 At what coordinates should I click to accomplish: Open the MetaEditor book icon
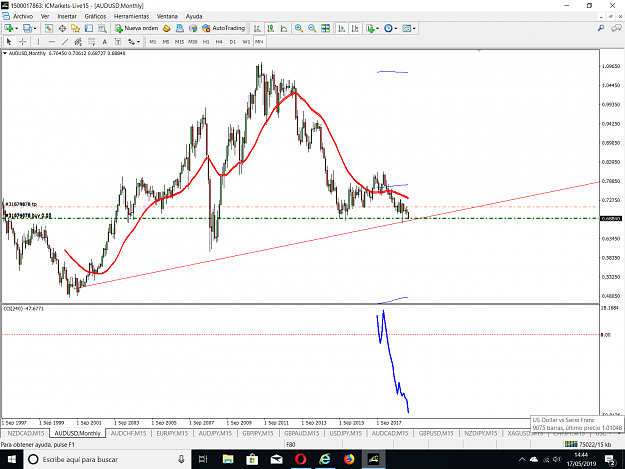(x=167, y=28)
